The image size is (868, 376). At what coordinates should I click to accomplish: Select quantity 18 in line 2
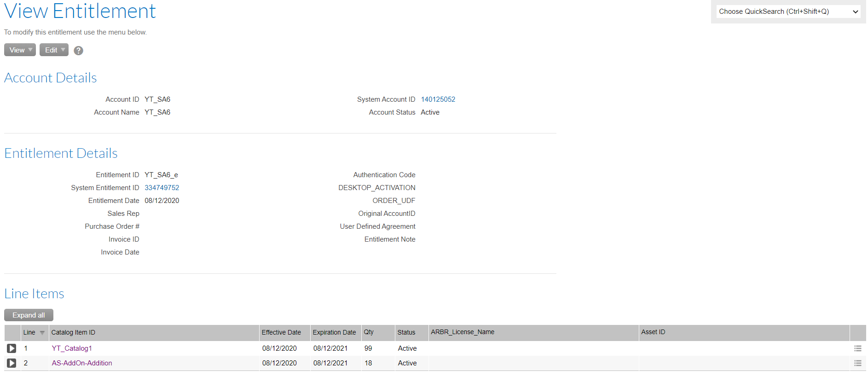[x=368, y=363]
